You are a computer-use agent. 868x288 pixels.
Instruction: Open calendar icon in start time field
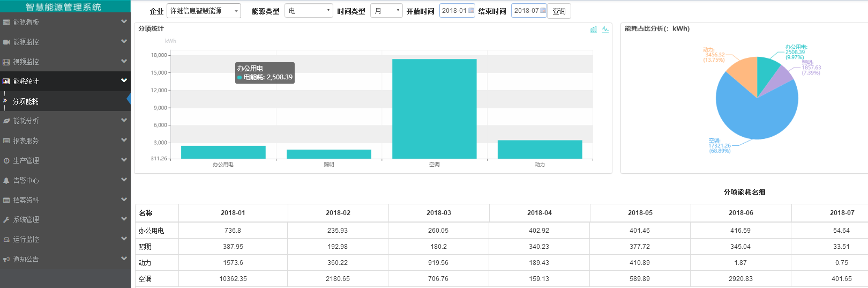(x=471, y=11)
